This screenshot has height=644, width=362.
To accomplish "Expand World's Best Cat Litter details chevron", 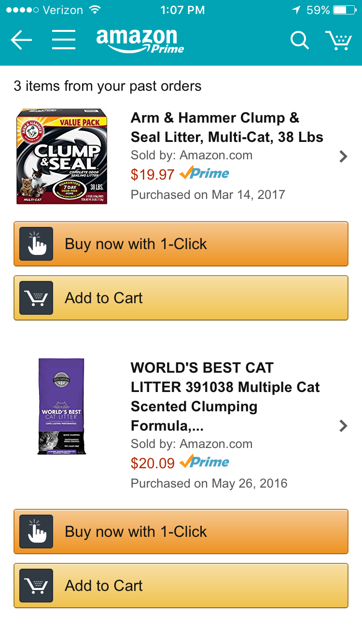I will pos(343,426).
